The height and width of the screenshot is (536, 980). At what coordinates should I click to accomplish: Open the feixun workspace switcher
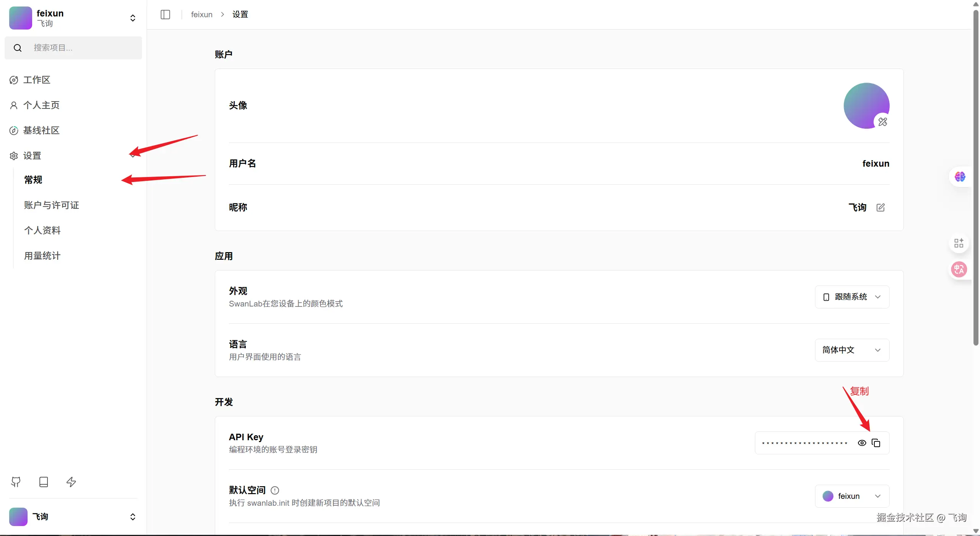click(x=73, y=18)
